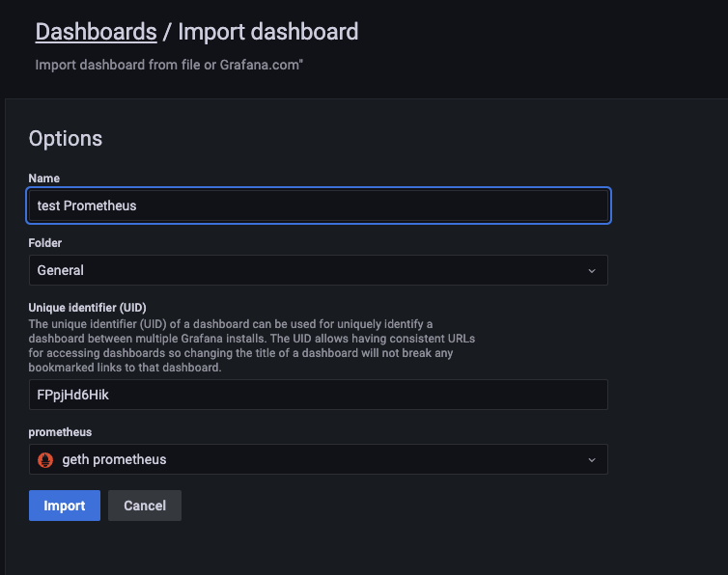Click the Options heading text
The image size is (728, 575).
coord(66,138)
